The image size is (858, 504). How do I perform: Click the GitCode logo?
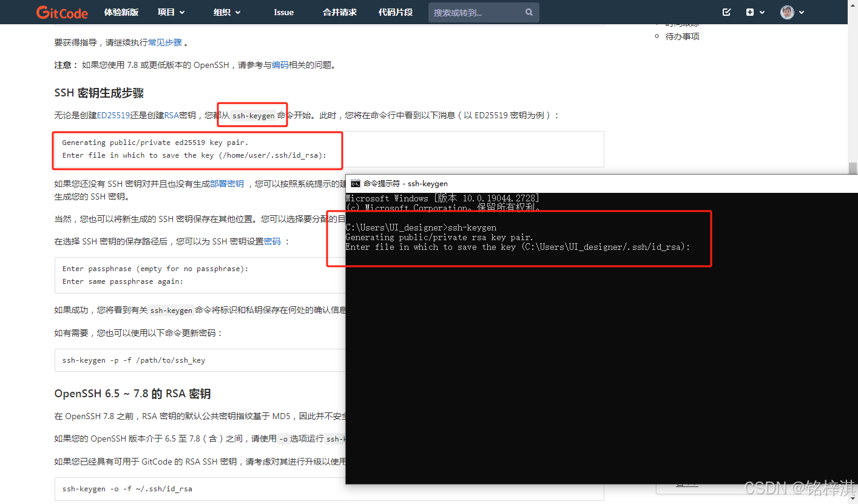tap(62, 12)
